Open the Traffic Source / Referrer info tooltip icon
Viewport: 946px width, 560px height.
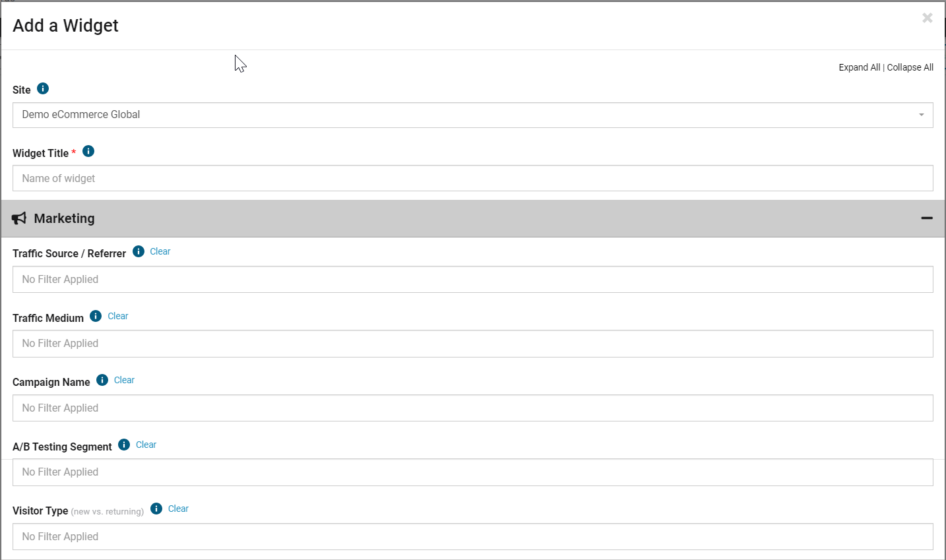click(138, 251)
